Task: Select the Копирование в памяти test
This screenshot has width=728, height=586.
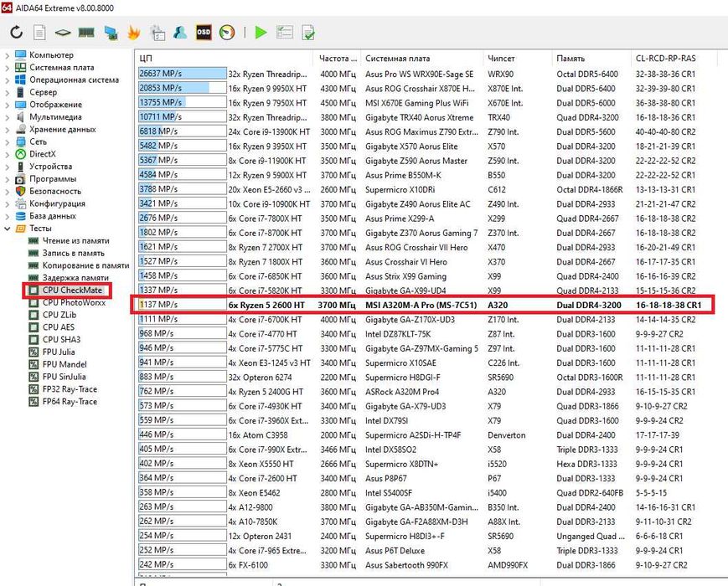Action: tap(86, 265)
